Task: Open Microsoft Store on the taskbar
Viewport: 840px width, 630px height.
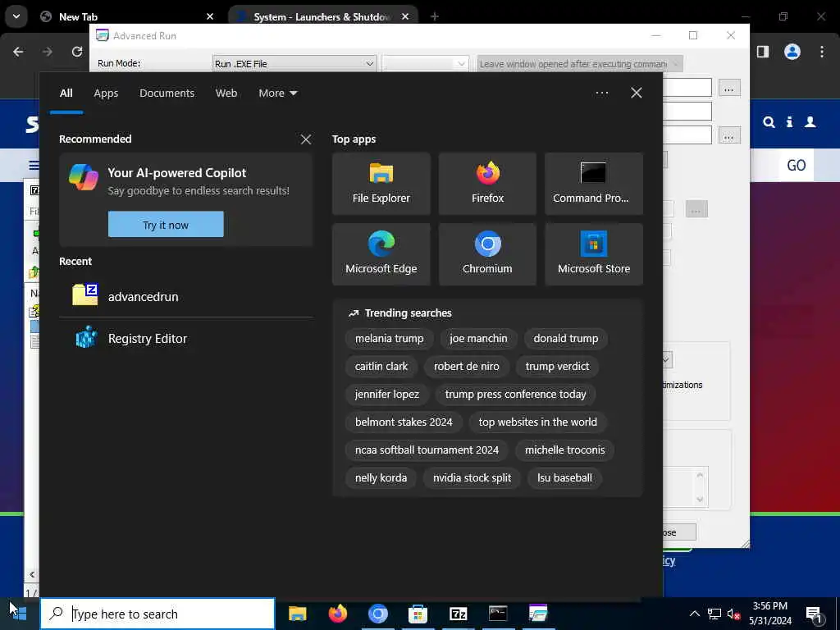Action: (x=418, y=614)
